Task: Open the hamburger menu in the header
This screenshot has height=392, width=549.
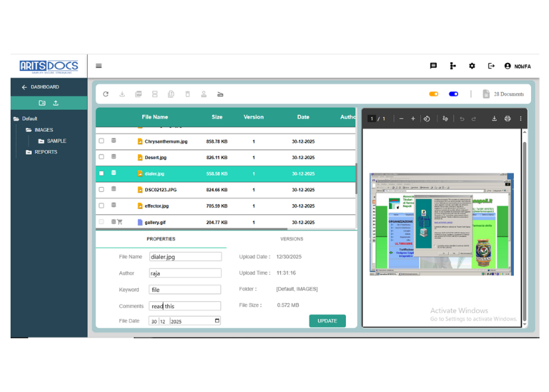Action: point(99,66)
